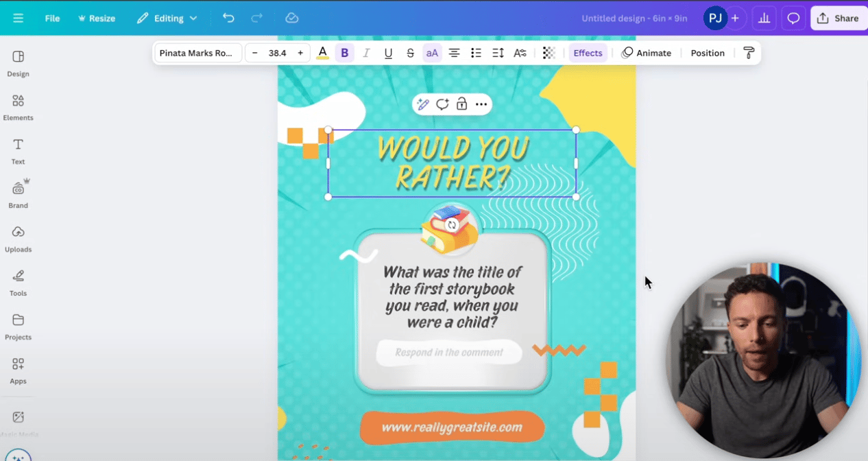Select the white squiggle graphic
Screen dimensions: 868x461
click(x=358, y=255)
